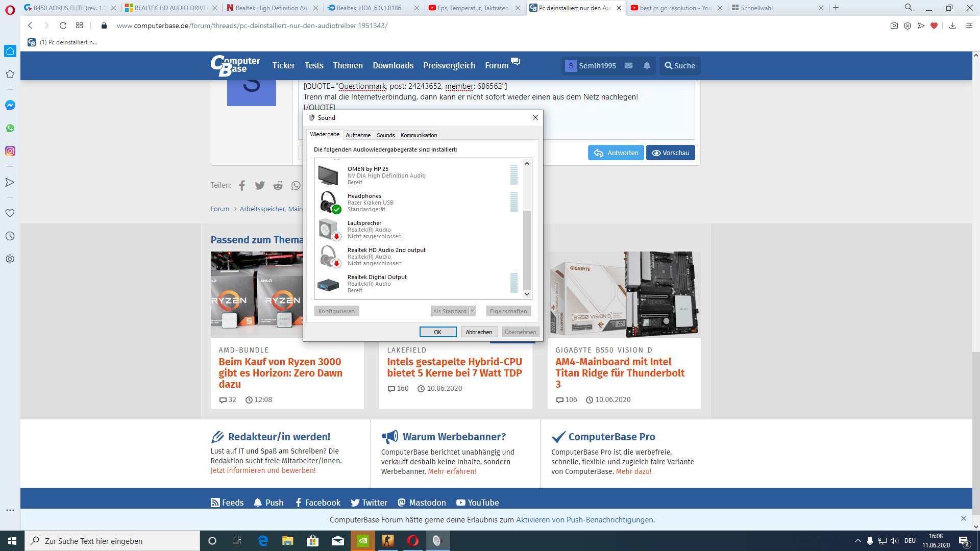The image size is (980, 551).
Task: Click the forum notifications bell
Action: coord(647,65)
